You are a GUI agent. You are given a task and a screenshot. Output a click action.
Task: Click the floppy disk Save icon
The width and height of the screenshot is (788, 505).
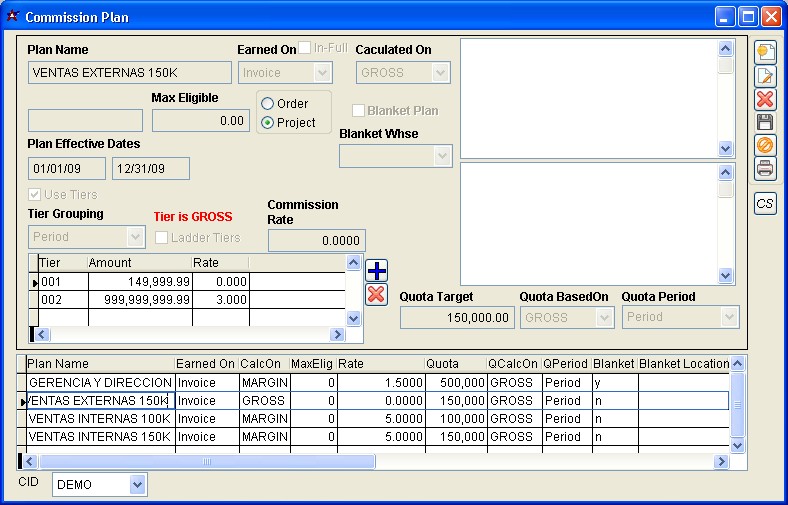765,122
